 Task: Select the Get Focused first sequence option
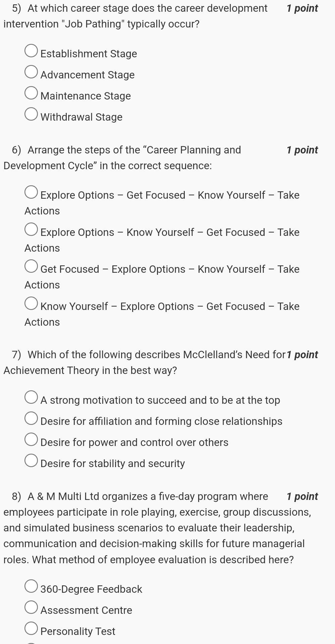click(31, 266)
